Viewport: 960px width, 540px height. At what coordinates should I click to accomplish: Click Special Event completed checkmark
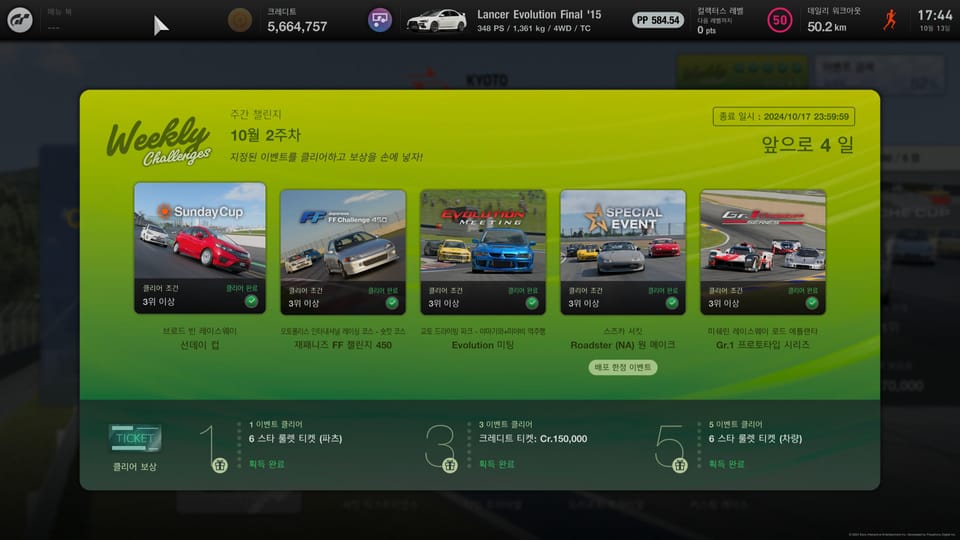pyautogui.click(x=672, y=303)
